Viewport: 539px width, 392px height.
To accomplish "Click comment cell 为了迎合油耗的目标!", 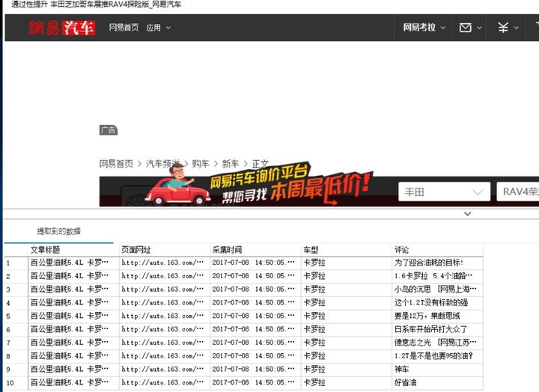I will 438,263.
